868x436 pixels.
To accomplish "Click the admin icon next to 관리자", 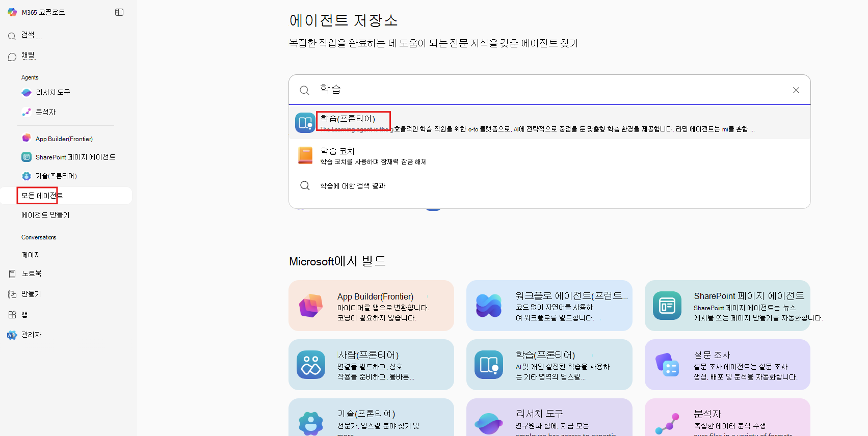I will 12,335.
